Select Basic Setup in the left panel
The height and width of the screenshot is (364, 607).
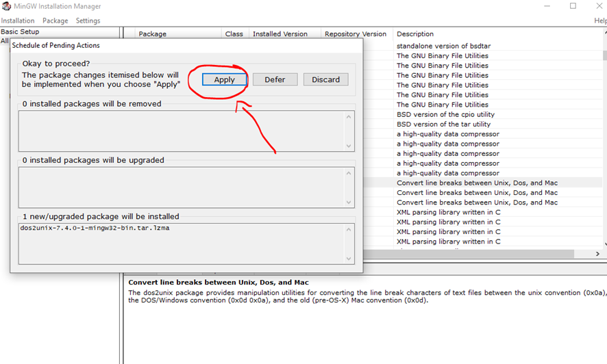click(x=21, y=31)
